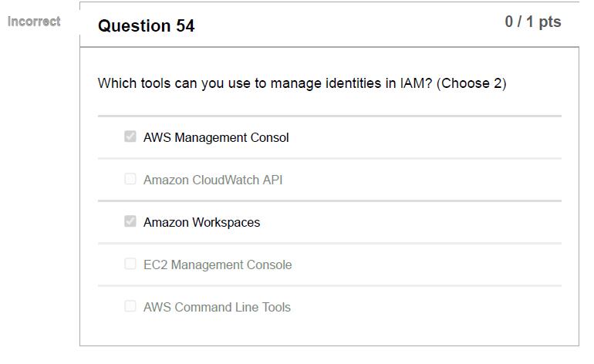This screenshot has width=594, height=364.
Task: Click the Incorrect status label
Action: (34, 22)
